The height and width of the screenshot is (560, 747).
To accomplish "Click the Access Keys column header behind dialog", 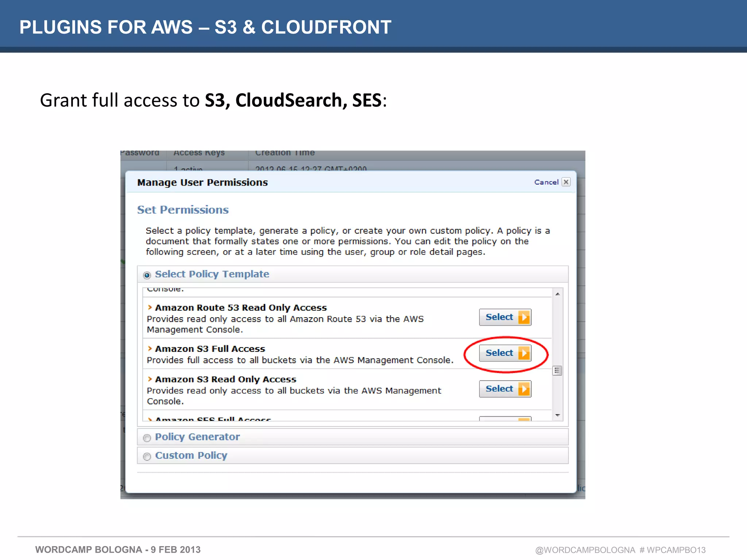I will (199, 153).
